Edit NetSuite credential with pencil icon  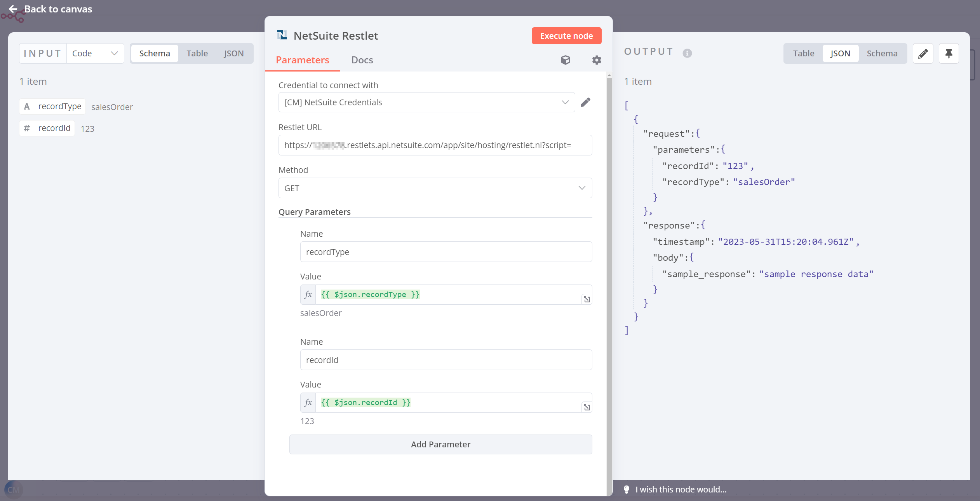pos(585,102)
